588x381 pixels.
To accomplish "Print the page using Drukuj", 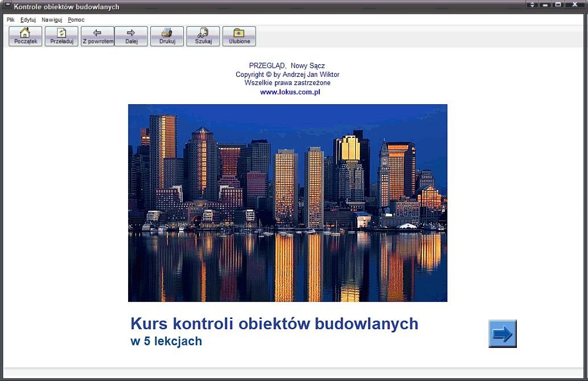I will [167, 36].
